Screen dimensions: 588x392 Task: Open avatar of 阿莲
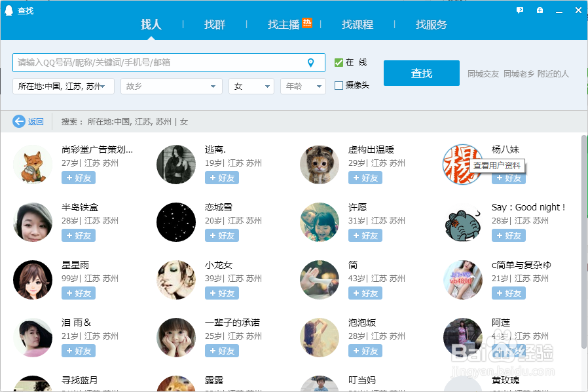click(x=463, y=338)
